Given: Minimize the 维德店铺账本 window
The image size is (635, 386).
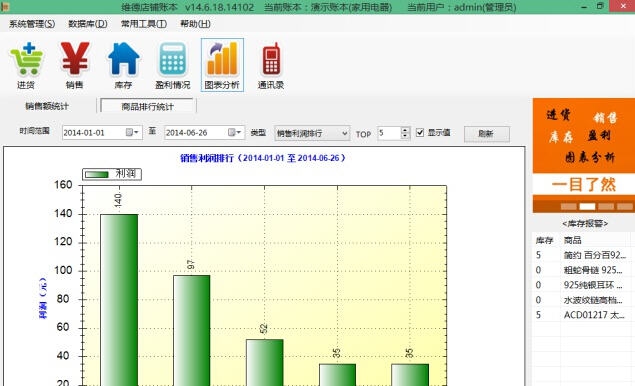Looking at the screenshot, I should pos(584,7).
